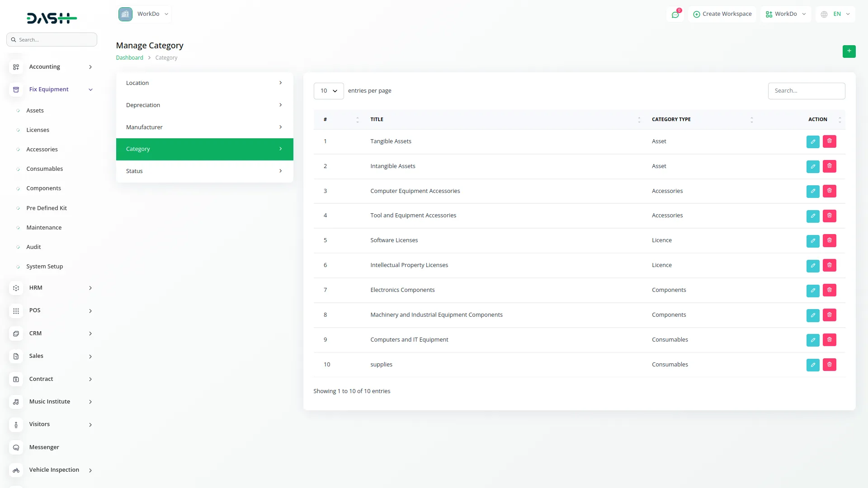Click edit icon for supplies row
The width and height of the screenshot is (868, 488).
coord(812,365)
